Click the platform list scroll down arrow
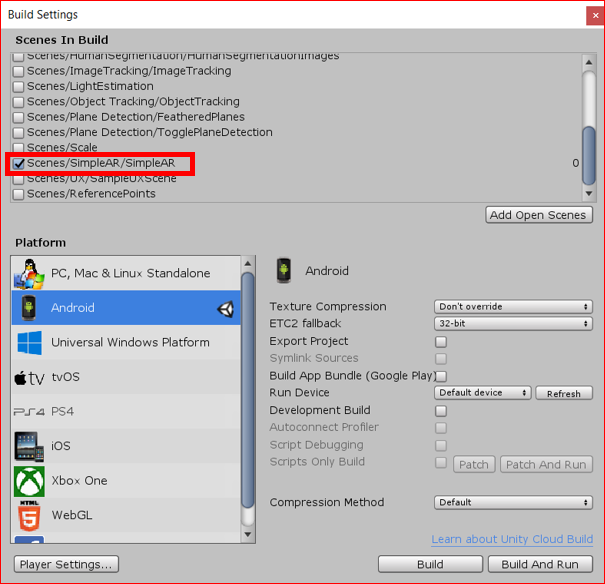 [248, 535]
